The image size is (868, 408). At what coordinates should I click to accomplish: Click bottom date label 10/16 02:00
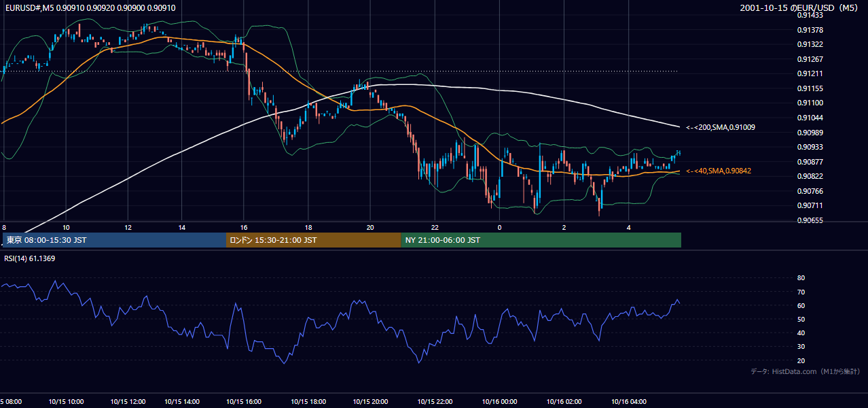[x=564, y=402]
